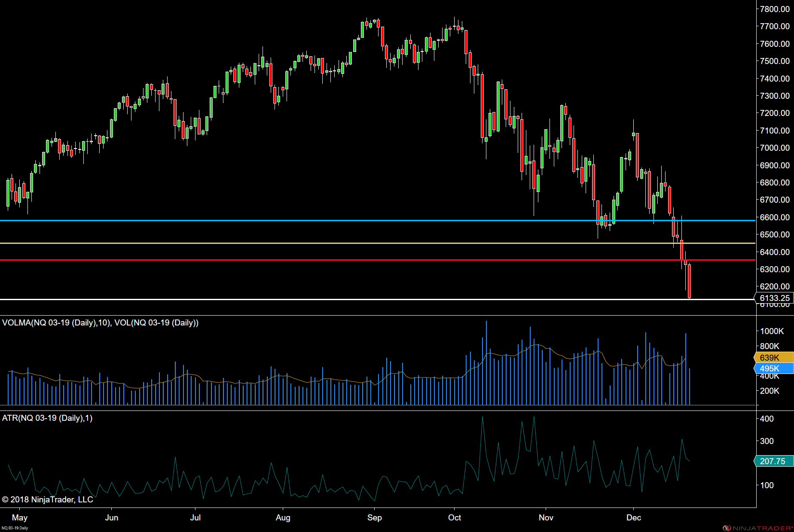Click the Nov label on the time axis

(546, 517)
